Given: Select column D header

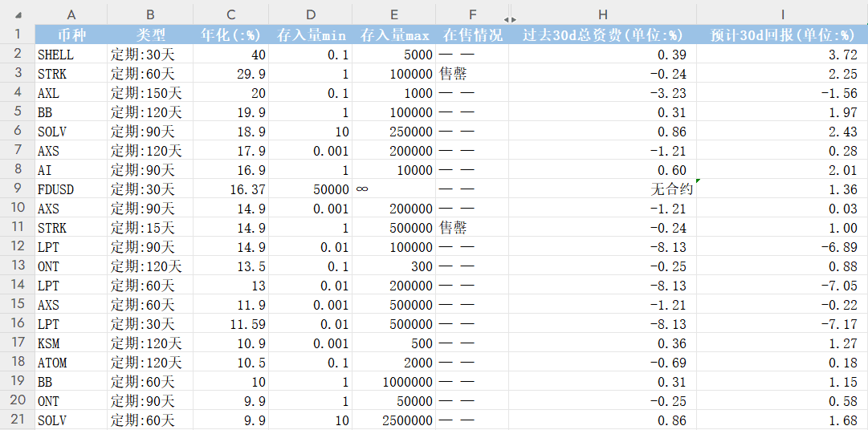Looking at the screenshot, I should (x=310, y=15).
